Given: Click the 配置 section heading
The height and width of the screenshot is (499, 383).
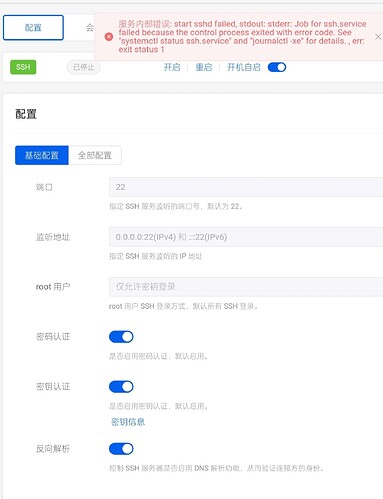Looking at the screenshot, I should (26, 114).
